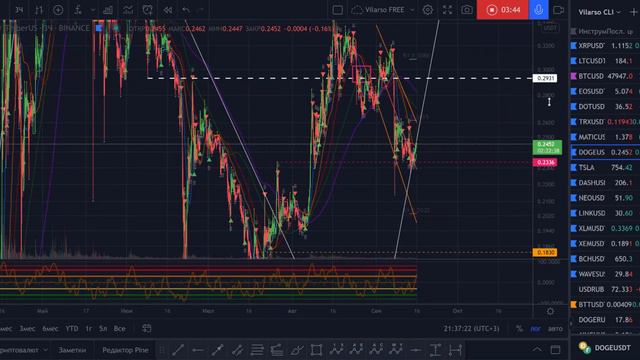The width and height of the screenshot is (640, 360).
Task: Open chart settings gear in top toolbar
Action: (428, 10)
